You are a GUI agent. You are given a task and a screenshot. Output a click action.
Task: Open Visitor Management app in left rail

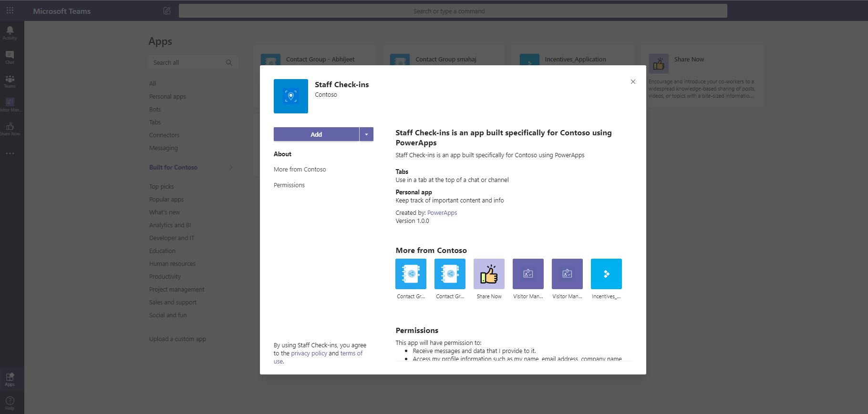10,105
